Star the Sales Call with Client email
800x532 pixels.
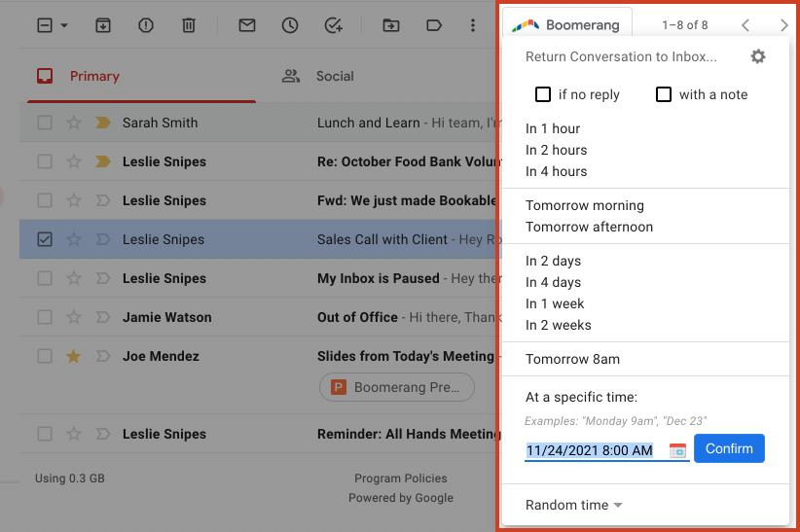pyautogui.click(x=74, y=239)
